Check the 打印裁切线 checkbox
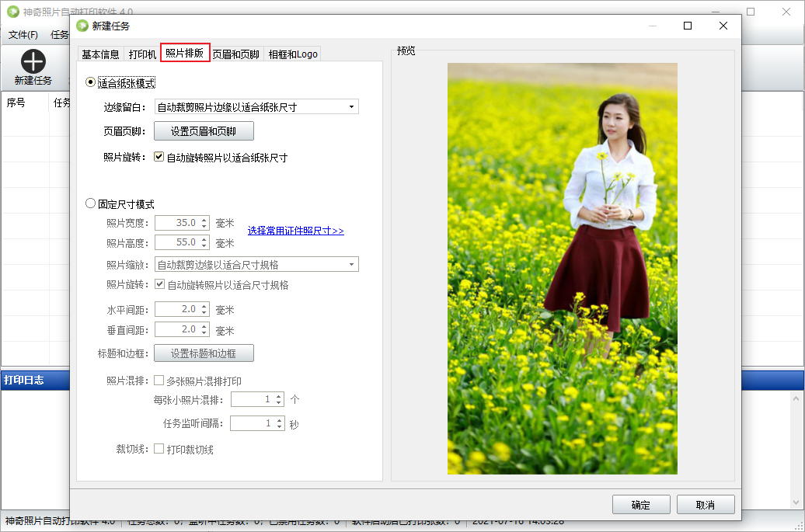The image size is (805, 532). click(x=159, y=449)
